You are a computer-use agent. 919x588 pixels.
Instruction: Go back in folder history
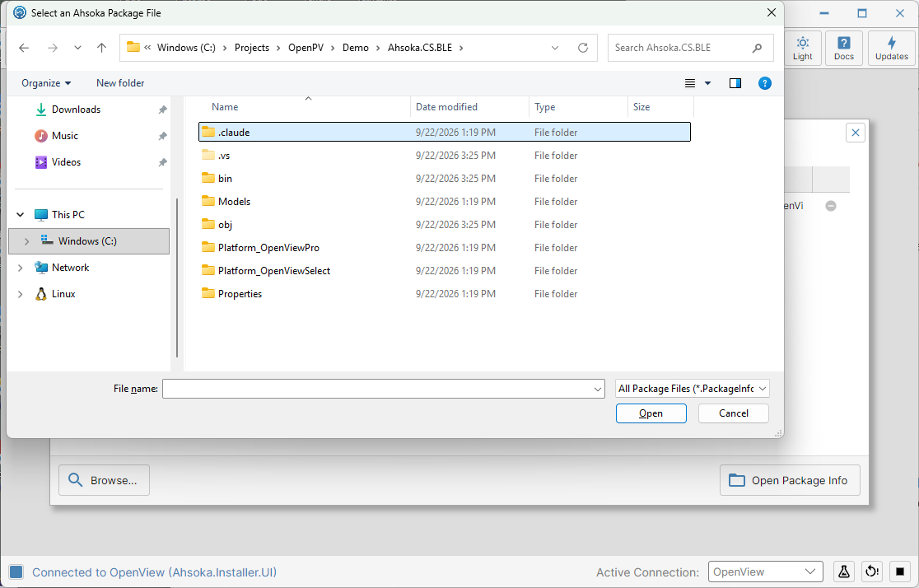24,48
